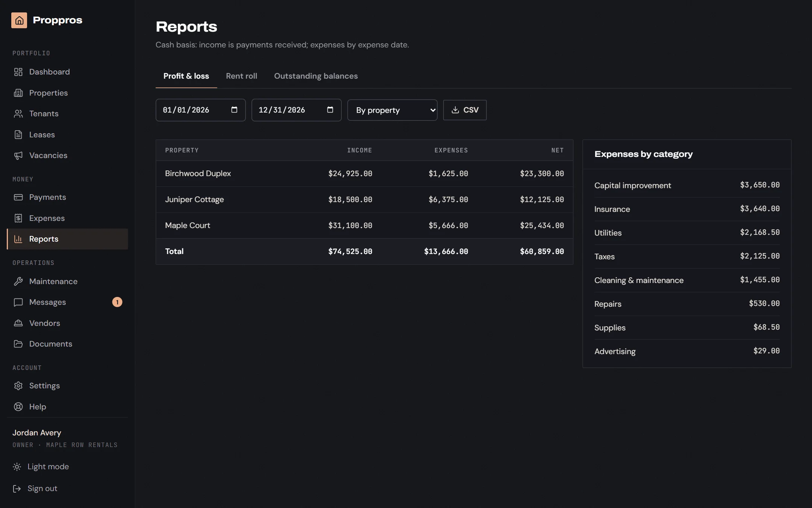Go to the Tenants menu item
Viewport: 812px width, 508px height.
click(67, 114)
